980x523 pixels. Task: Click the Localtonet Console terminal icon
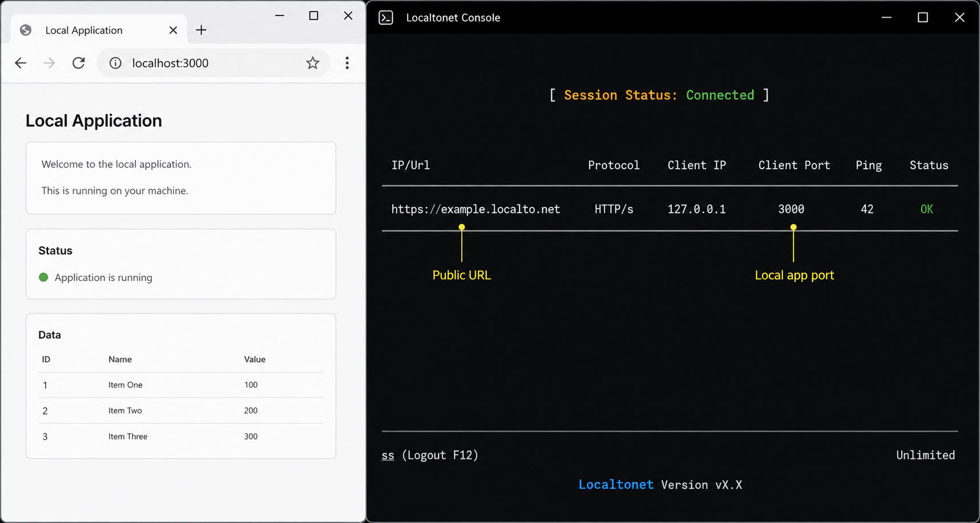[x=386, y=18]
